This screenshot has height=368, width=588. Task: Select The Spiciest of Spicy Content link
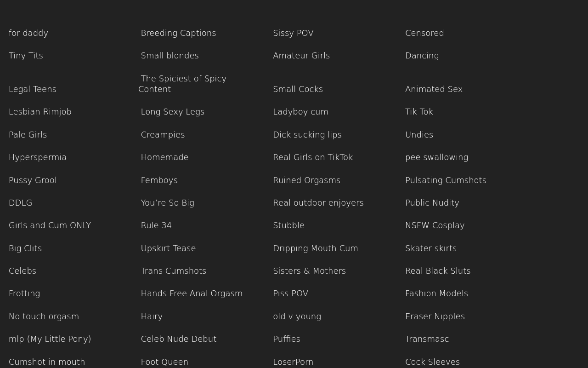click(x=182, y=84)
